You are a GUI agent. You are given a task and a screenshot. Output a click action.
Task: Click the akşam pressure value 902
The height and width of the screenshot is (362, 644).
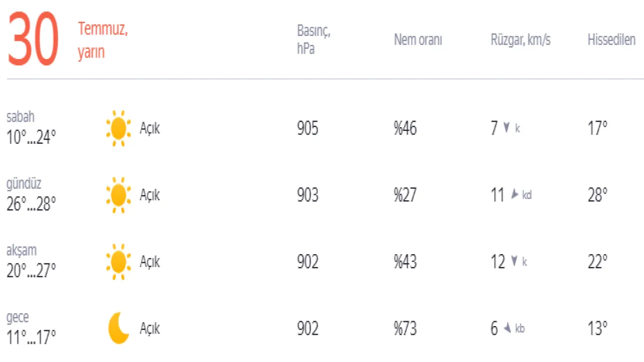pyautogui.click(x=308, y=262)
